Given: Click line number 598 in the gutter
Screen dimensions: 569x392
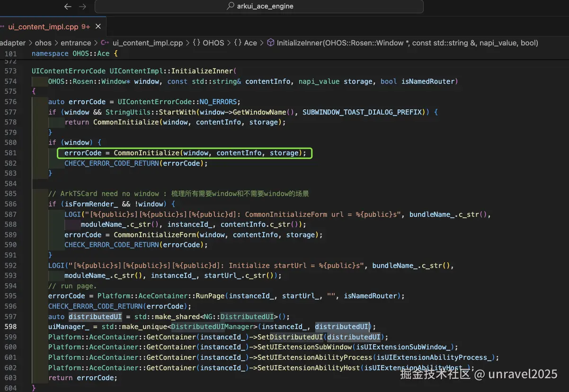Looking at the screenshot, I should point(10,327).
